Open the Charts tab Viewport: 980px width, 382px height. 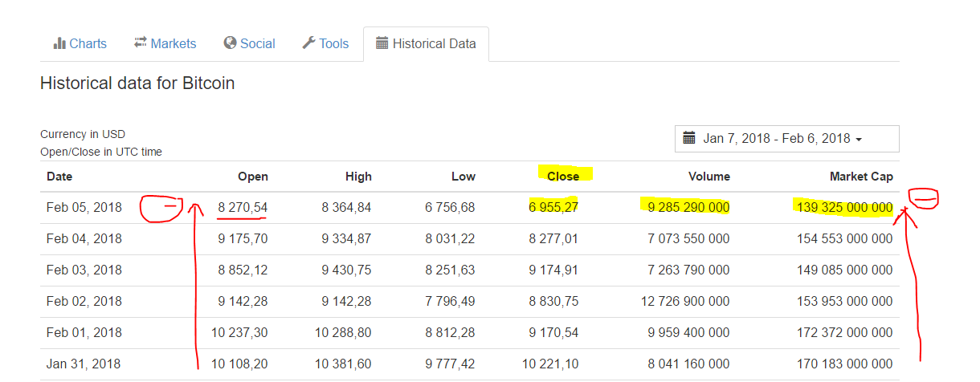(80, 43)
